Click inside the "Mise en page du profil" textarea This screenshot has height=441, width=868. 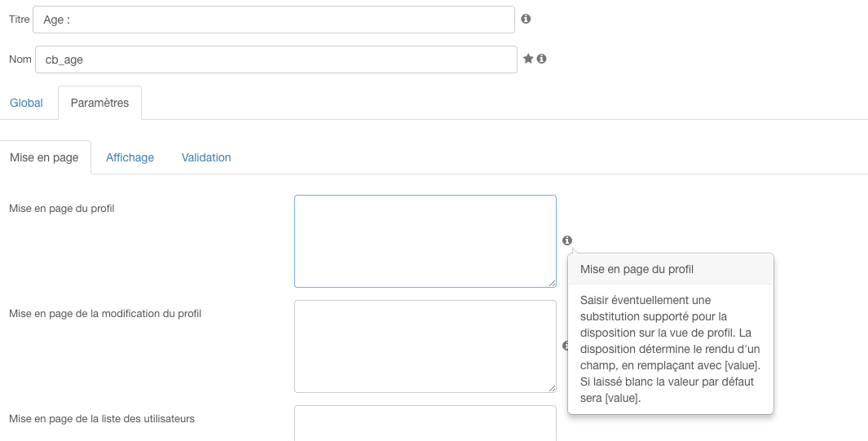425,240
